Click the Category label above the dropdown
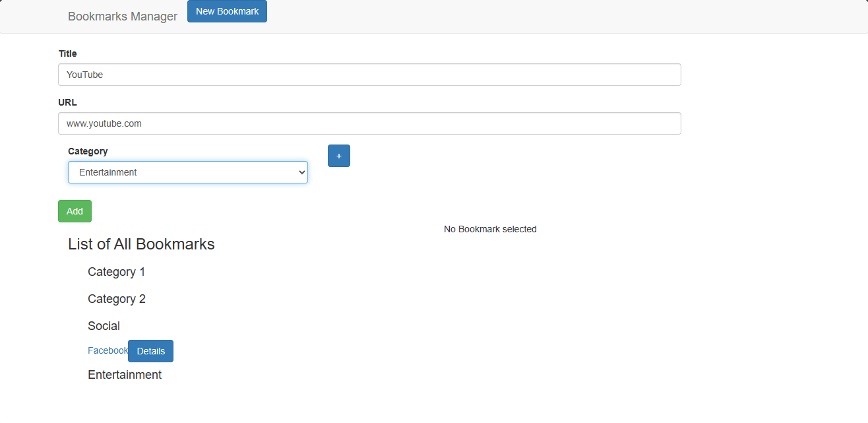 [x=88, y=151]
